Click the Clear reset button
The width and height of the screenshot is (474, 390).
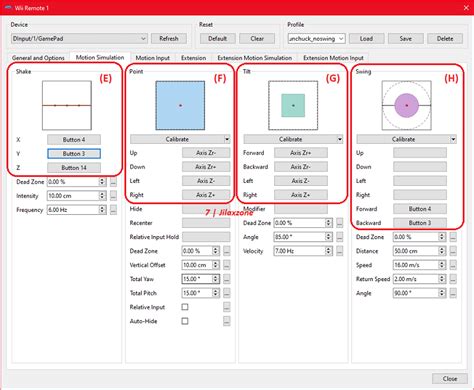257,39
